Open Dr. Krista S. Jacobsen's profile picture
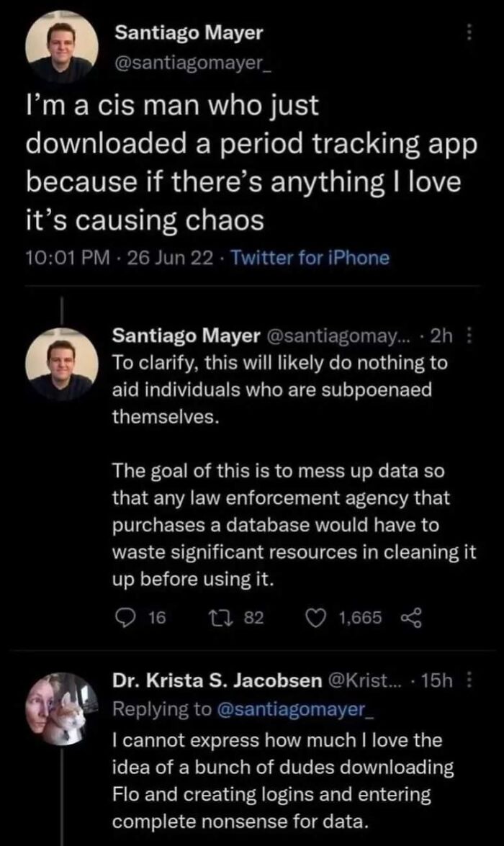The height and width of the screenshot is (846, 504). pyautogui.click(x=60, y=702)
